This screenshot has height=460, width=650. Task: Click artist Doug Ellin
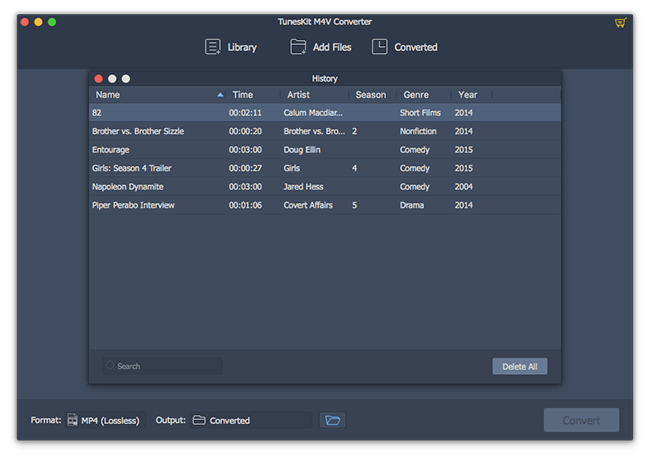302,150
